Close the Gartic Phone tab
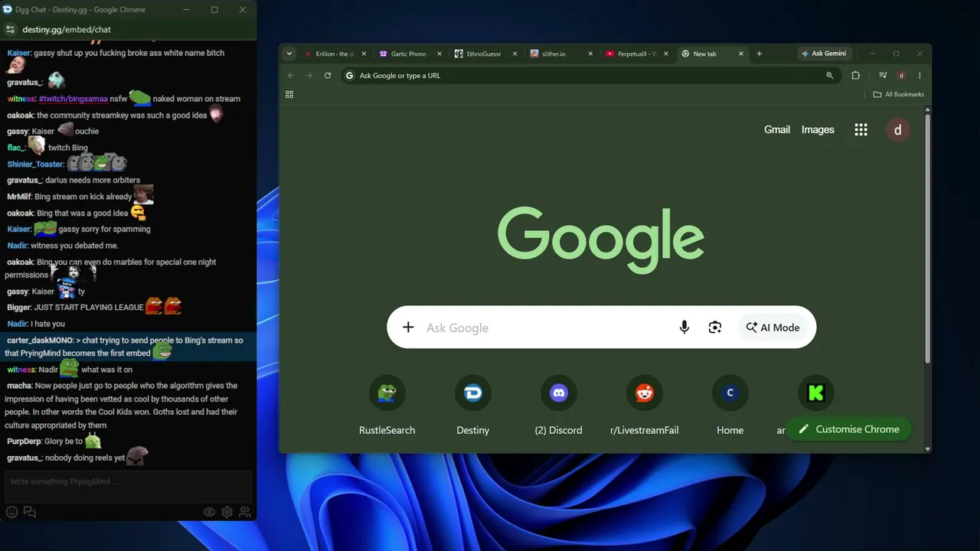Viewport: 980px width, 551px height. tap(439, 54)
